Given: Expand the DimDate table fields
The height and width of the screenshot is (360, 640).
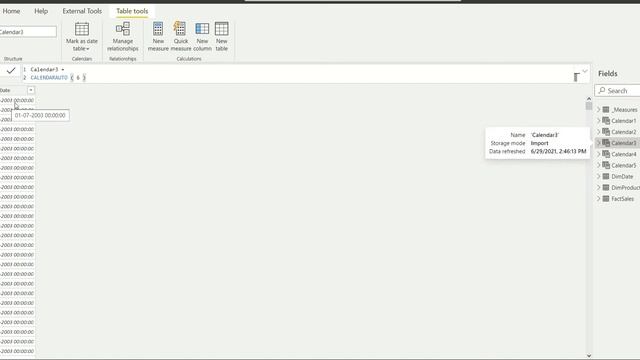Looking at the screenshot, I should 598,176.
